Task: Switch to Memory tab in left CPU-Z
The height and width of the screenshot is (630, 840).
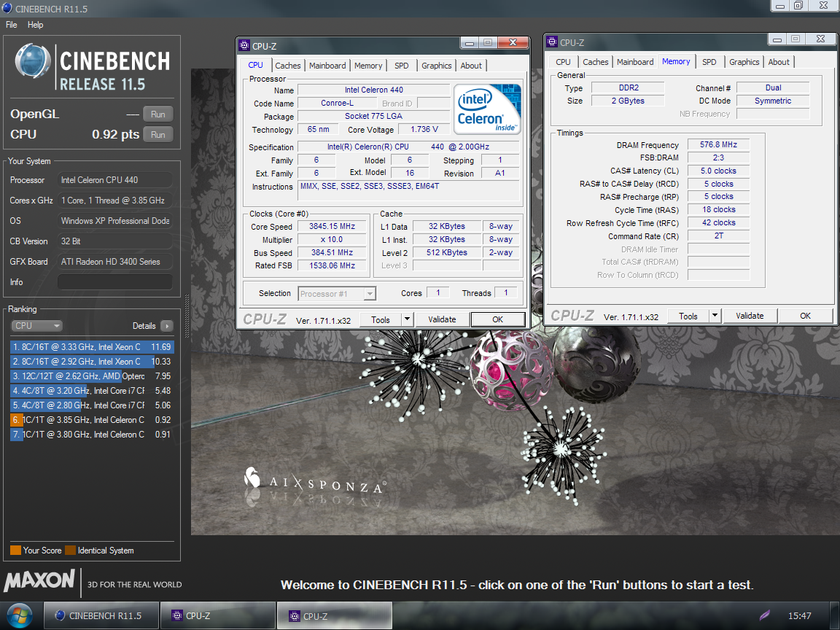Action: tap(368, 66)
